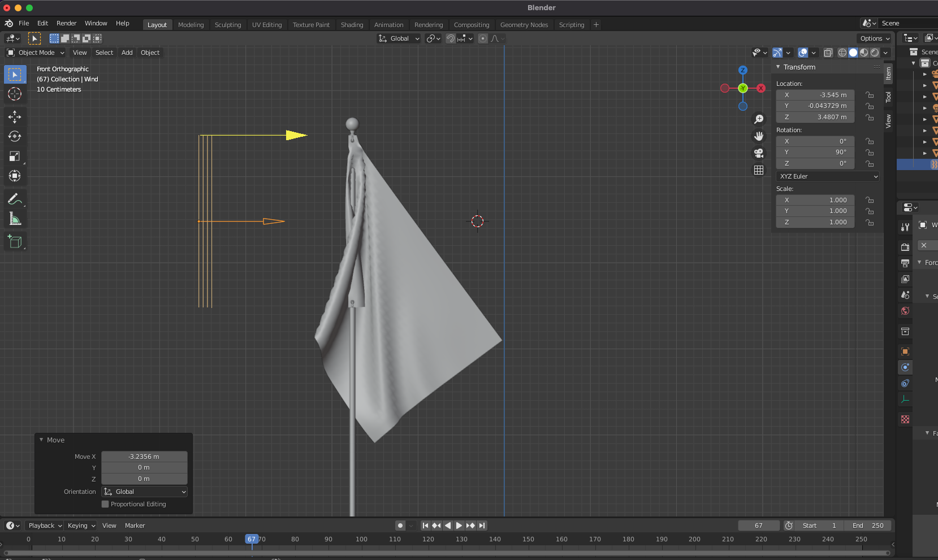Choose the Rotate tool

point(15,136)
